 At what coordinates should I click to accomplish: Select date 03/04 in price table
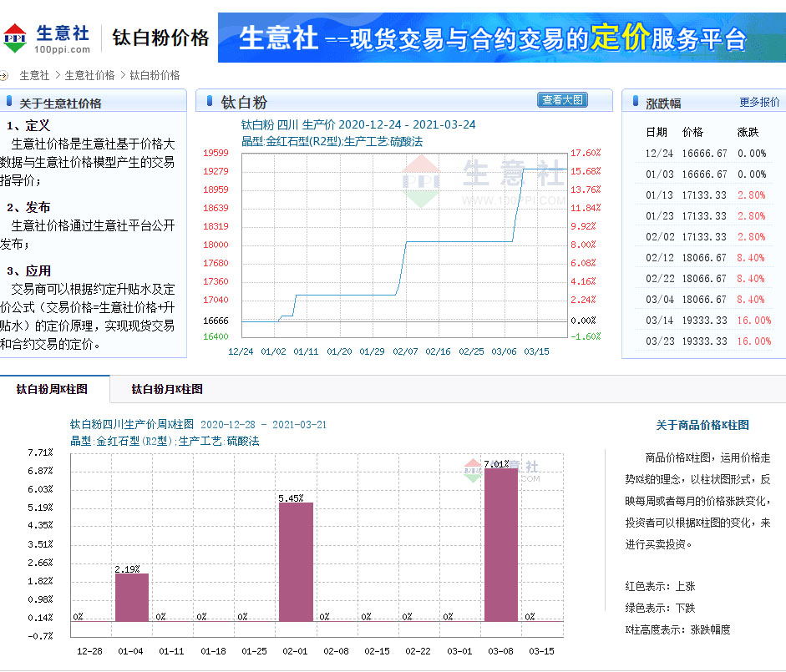660,299
